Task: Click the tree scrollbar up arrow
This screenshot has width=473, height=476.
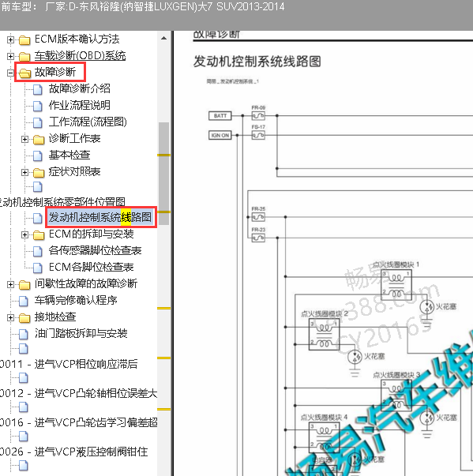Action: [x=164, y=38]
